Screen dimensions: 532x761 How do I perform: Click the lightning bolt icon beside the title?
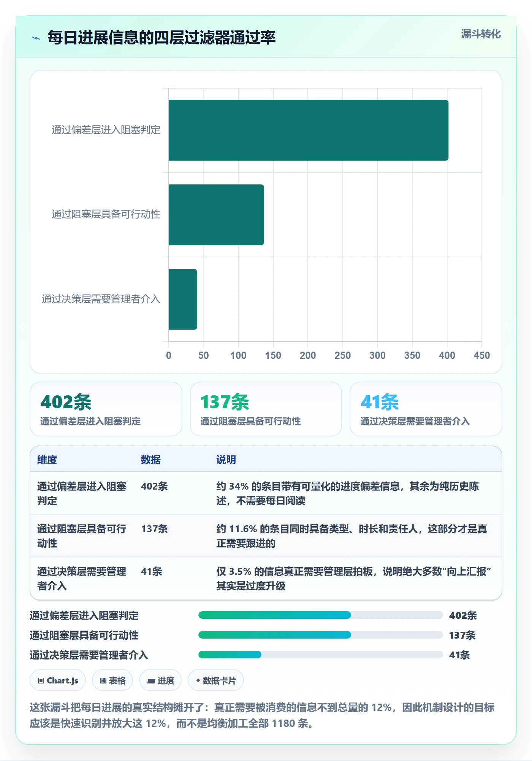36,38
